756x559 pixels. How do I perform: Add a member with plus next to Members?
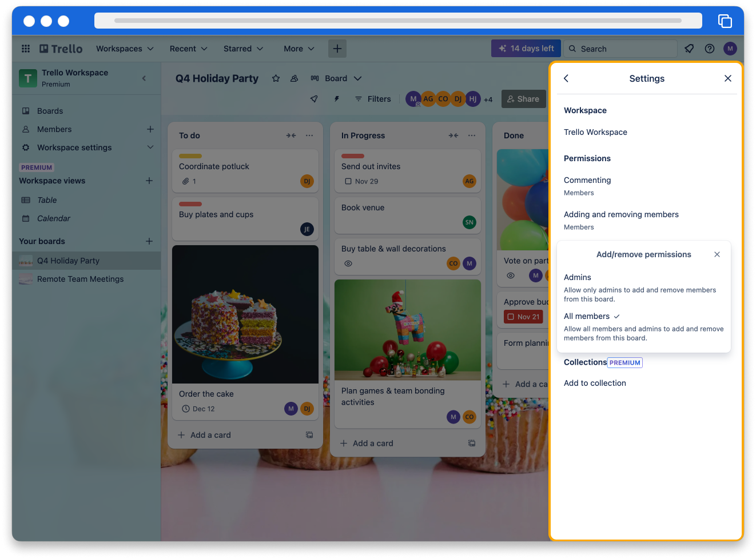tap(150, 129)
